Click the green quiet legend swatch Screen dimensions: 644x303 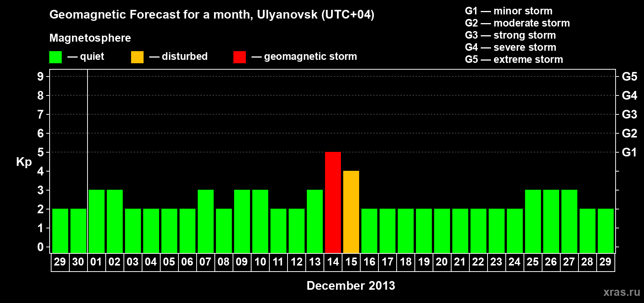tap(55, 57)
